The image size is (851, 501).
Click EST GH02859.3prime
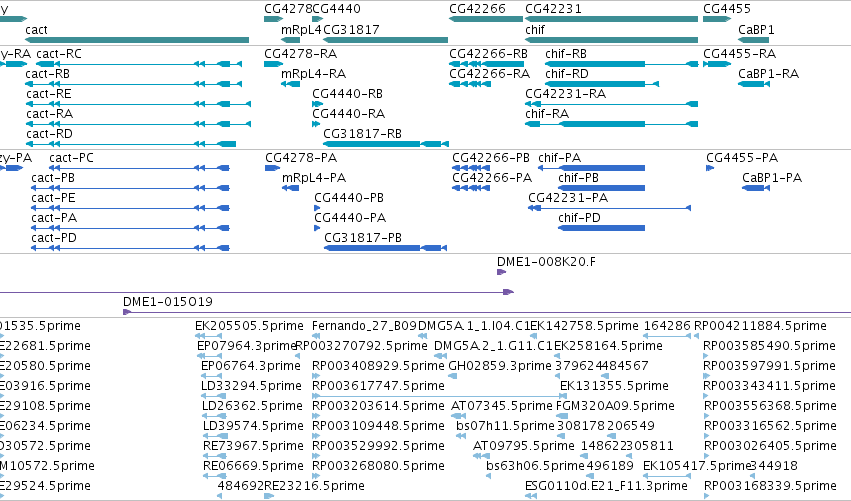[x=454, y=376]
